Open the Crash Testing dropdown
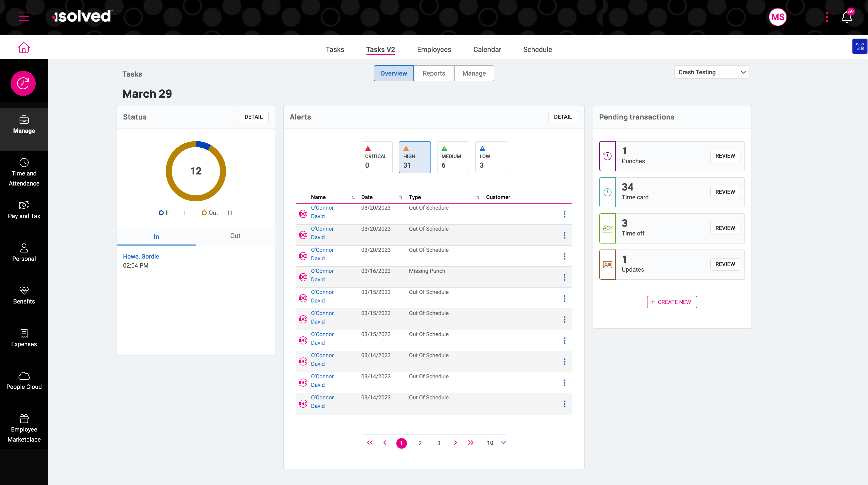This screenshot has width=868, height=485. point(711,72)
